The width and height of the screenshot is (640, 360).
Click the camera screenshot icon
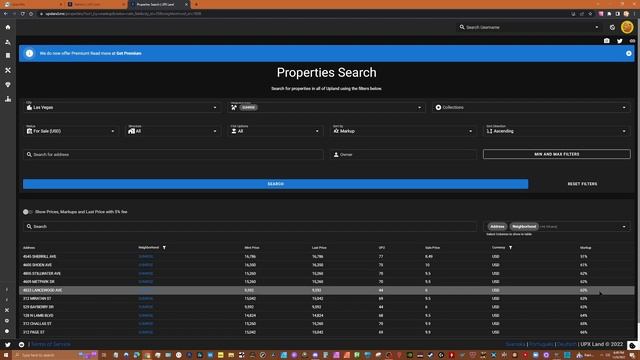[x=607, y=41]
